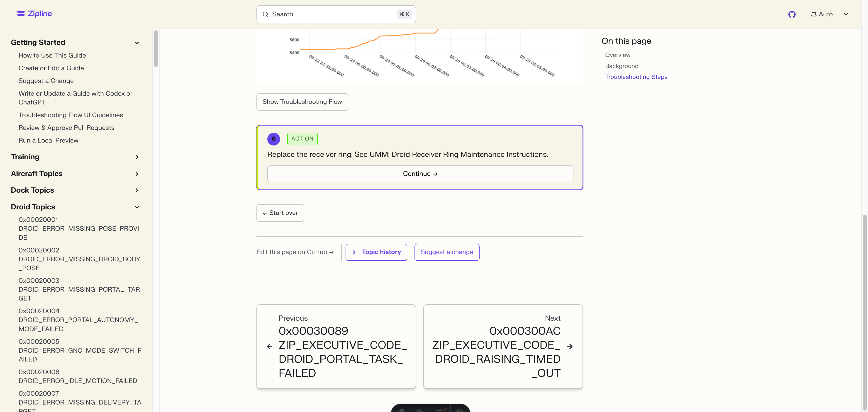Click Show Troubleshooting Flow button

[302, 102]
